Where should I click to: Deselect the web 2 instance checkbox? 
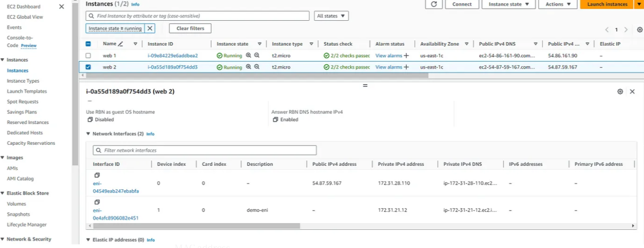click(x=88, y=67)
